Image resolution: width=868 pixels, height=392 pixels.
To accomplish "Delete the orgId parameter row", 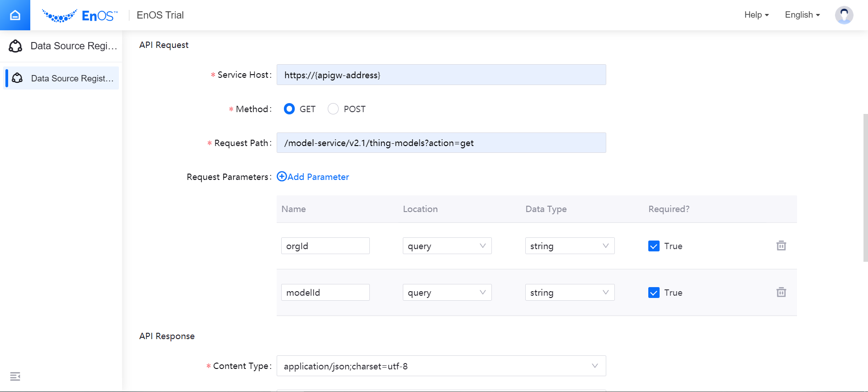I will coord(781,246).
